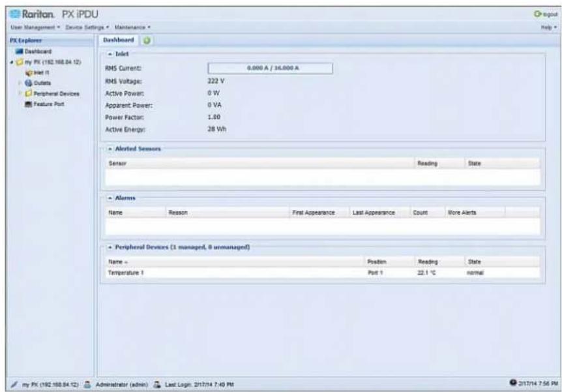Click Administrator (admin) in status bar

pyautogui.click(x=122, y=384)
